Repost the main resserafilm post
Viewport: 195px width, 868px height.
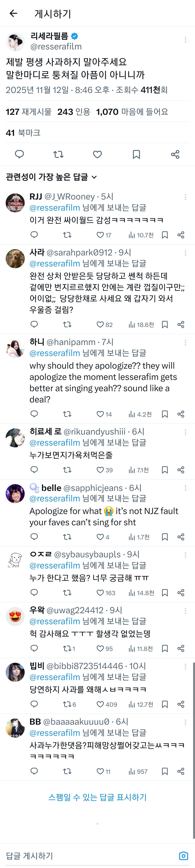(x=58, y=154)
